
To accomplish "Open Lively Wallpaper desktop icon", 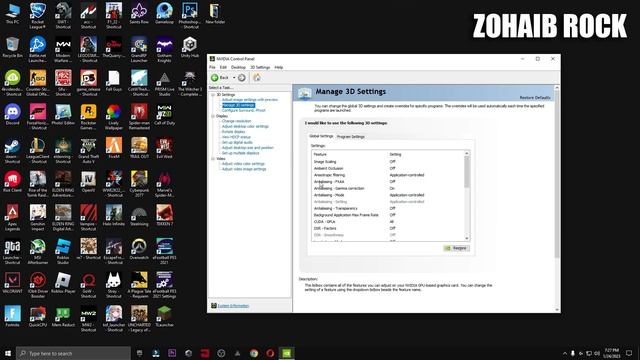I will coord(113,117).
